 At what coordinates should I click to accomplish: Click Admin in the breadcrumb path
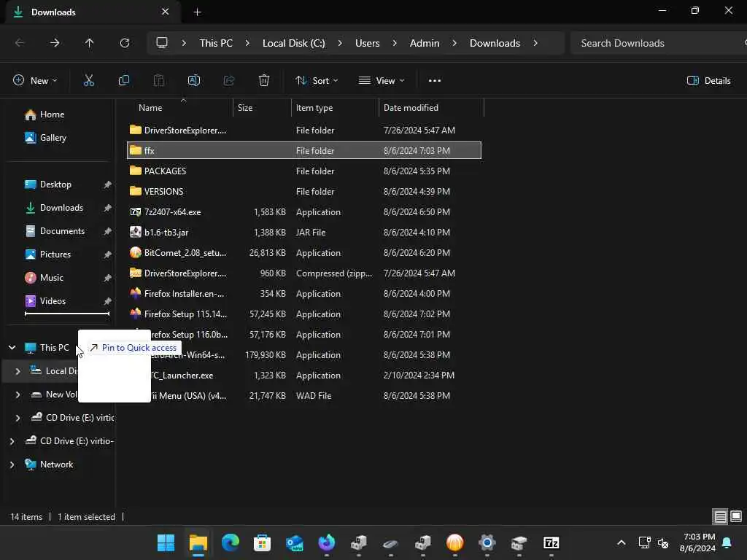(x=425, y=43)
